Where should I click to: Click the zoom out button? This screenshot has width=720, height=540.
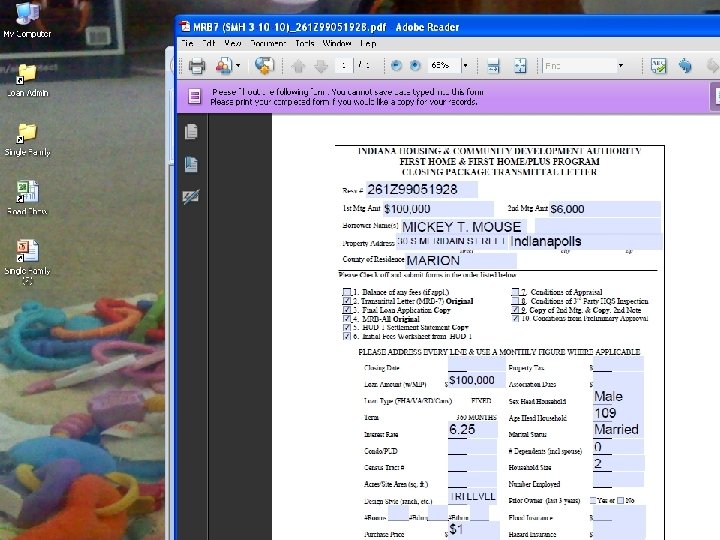[x=396, y=66]
